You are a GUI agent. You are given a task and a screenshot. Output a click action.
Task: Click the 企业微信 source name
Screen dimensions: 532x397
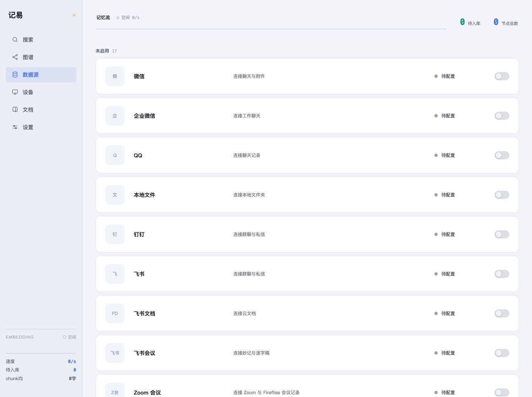145,116
